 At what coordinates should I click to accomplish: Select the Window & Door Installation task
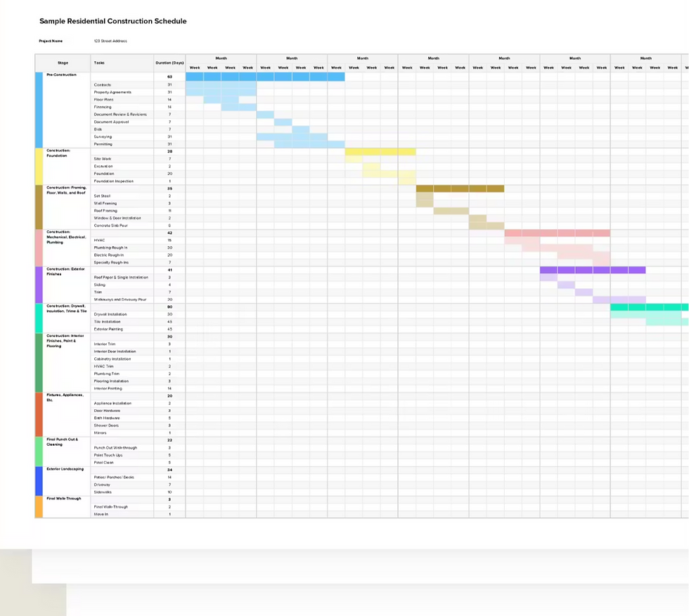117,218
